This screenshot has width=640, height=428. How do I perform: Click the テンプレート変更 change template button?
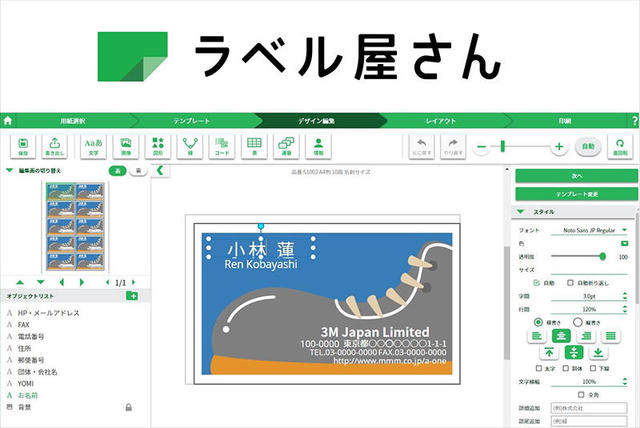577,194
